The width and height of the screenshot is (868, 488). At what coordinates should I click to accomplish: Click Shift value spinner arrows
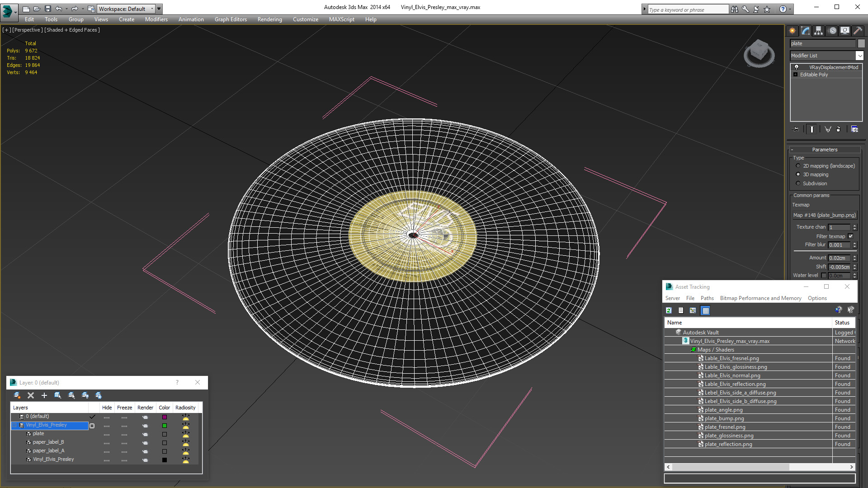854,267
